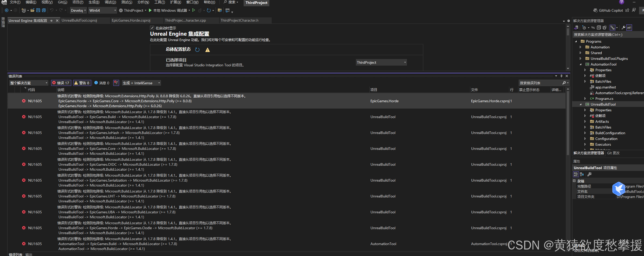Image resolution: width=644 pixels, height=256 pixels.
Task: Open the Build menu
Action: click(x=94, y=2)
